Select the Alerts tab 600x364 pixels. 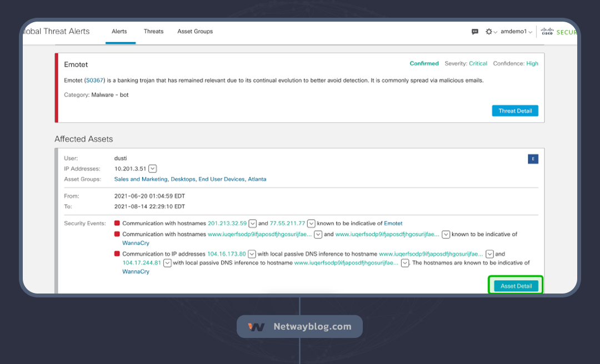tap(119, 32)
